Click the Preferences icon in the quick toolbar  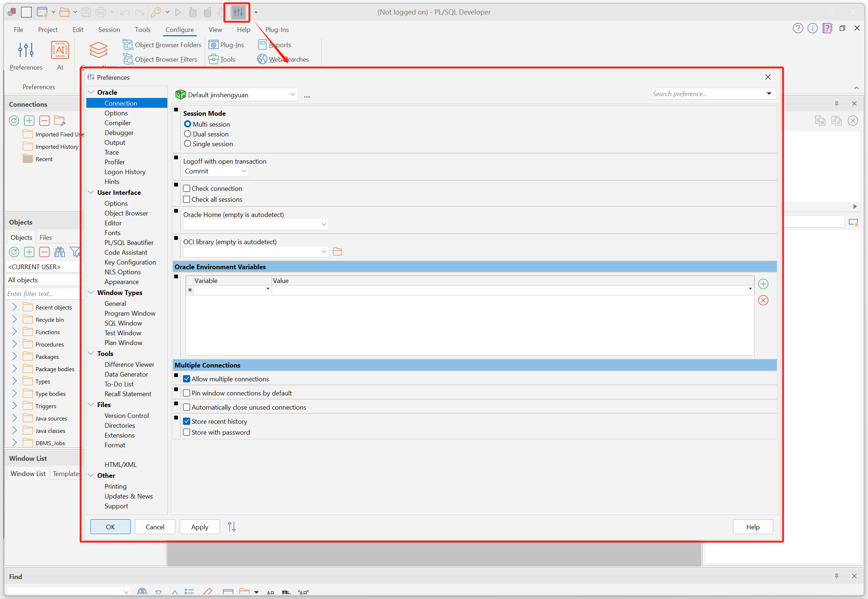pos(238,12)
